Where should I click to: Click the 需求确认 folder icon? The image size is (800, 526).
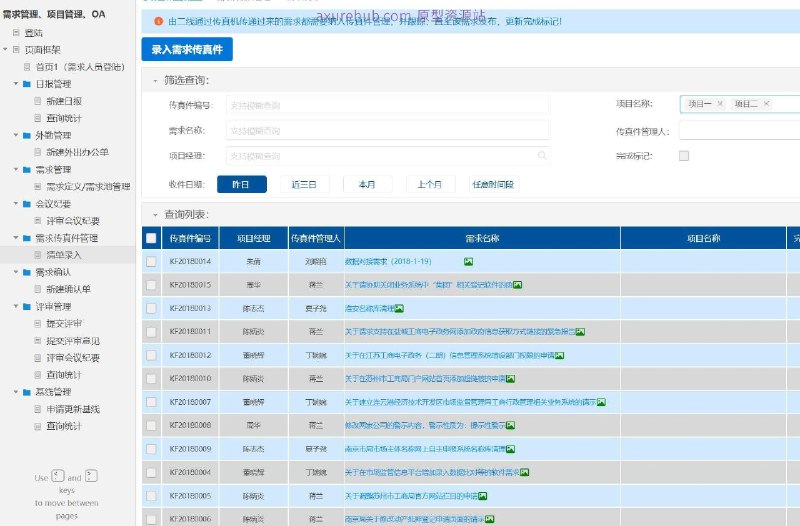[x=27, y=272]
